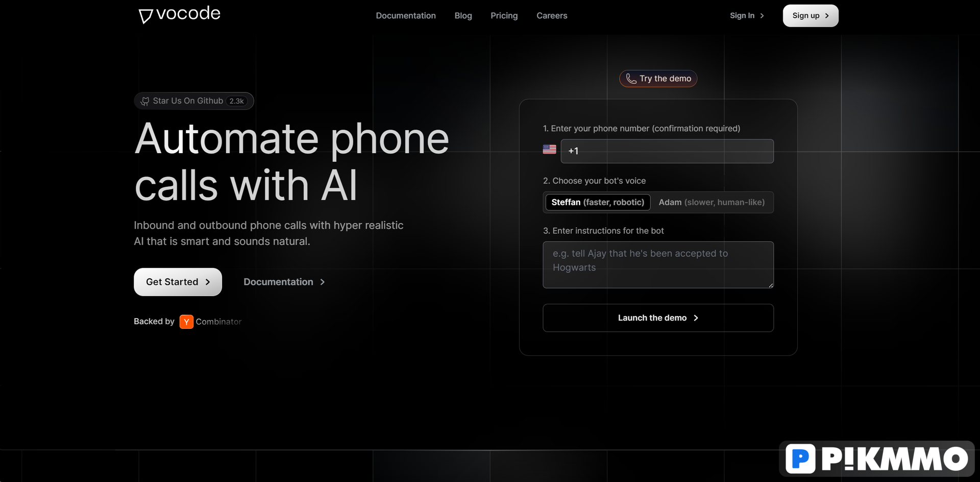Open the Pricing page

click(x=504, y=16)
